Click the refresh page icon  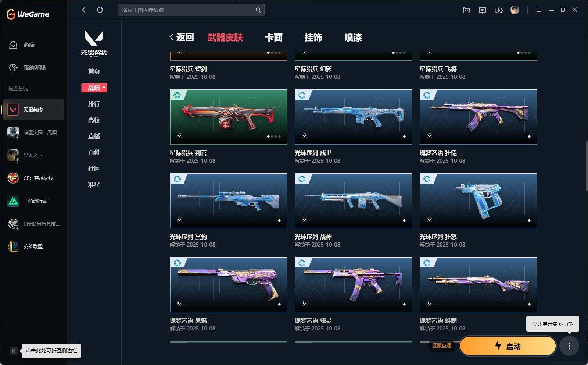pyautogui.click(x=100, y=10)
